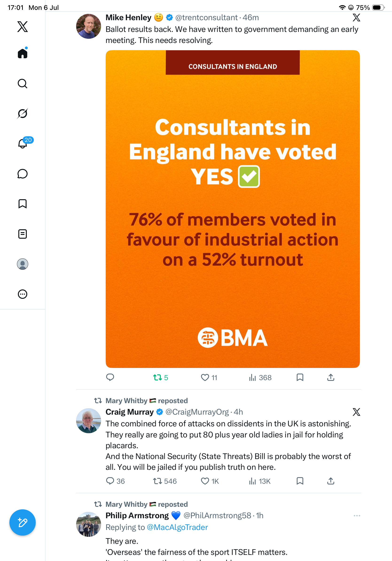Bookmark Craig Murray's post

point(300,481)
